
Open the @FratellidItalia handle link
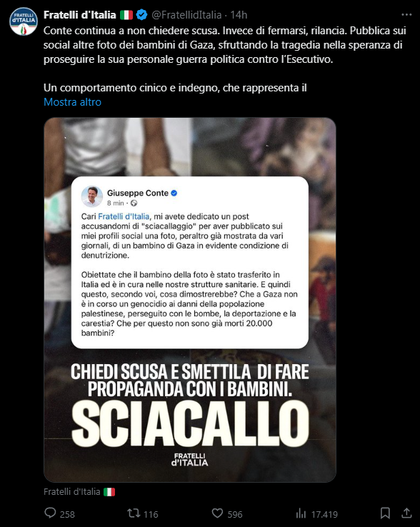(186, 15)
